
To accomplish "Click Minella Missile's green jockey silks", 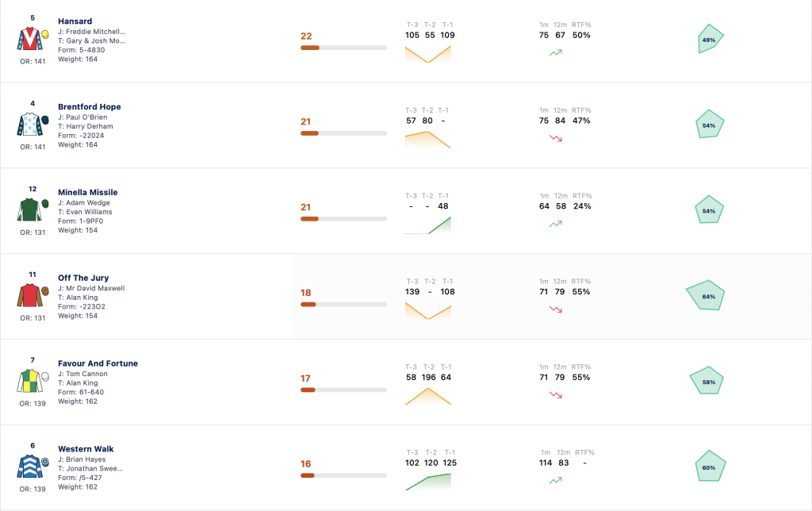I will 33,210.
